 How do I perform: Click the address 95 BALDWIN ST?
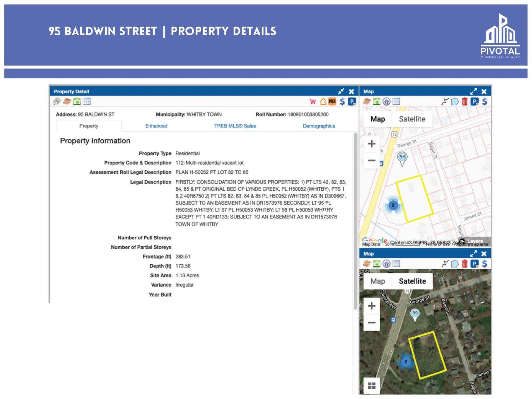(x=96, y=114)
